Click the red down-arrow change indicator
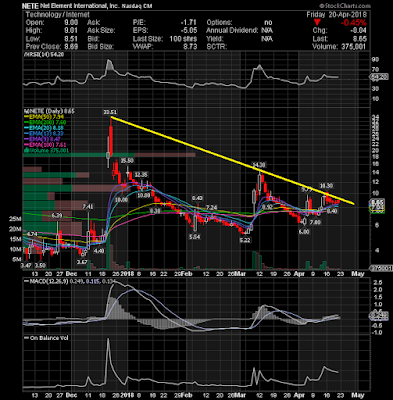The image size is (393, 400). click(x=317, y=23)
